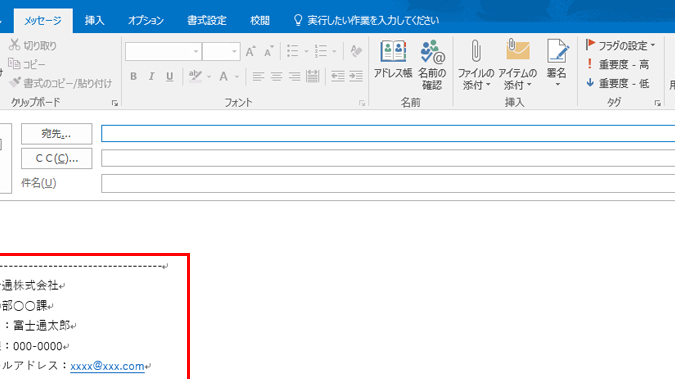Open the xxxx@xxx.com email link
Image resolution: width=675 pixels, height=379 pixels.
(107, 366)
